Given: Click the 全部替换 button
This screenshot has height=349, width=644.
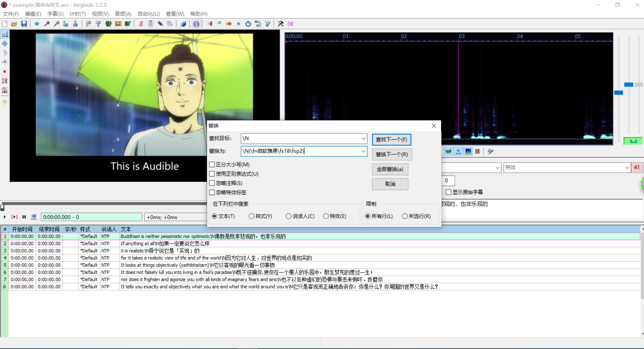Looking at the screenshot, I should tap(390, 169).
